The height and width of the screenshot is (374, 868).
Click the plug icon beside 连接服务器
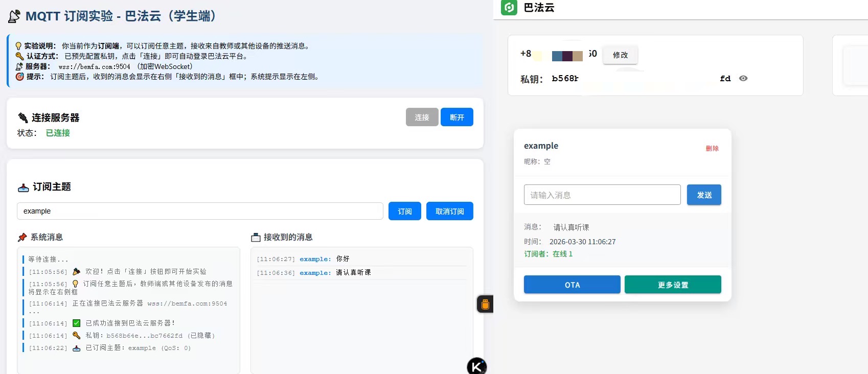click(23, 118)
